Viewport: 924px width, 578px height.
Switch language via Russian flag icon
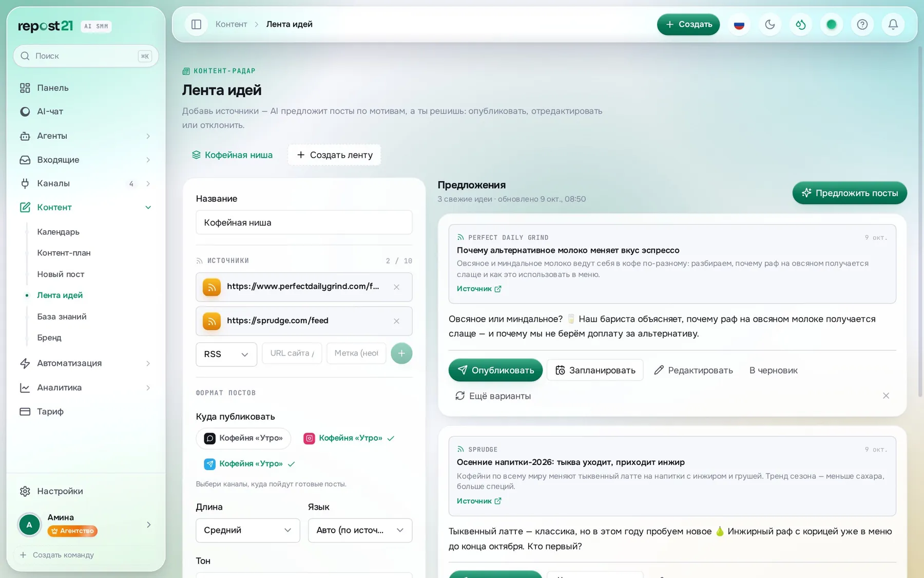tap(739, 24)
